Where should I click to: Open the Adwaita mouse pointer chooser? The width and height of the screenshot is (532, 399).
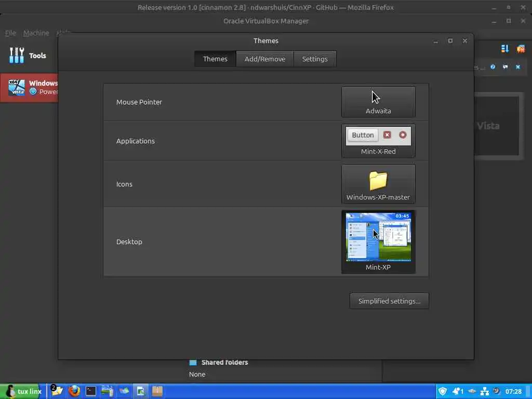pos(378,102)
